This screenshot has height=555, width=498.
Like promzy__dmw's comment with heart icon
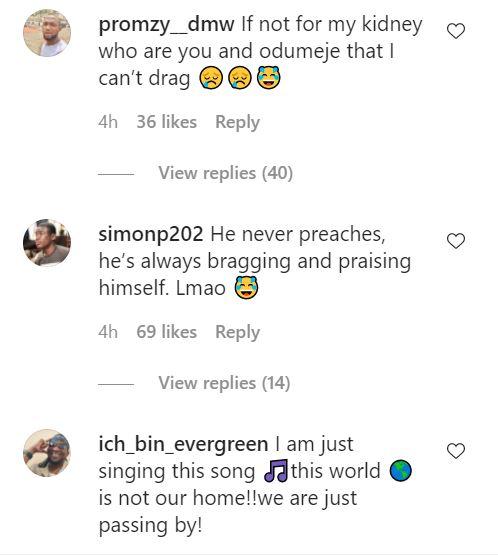pyautogui.click(x=456, y=31)
